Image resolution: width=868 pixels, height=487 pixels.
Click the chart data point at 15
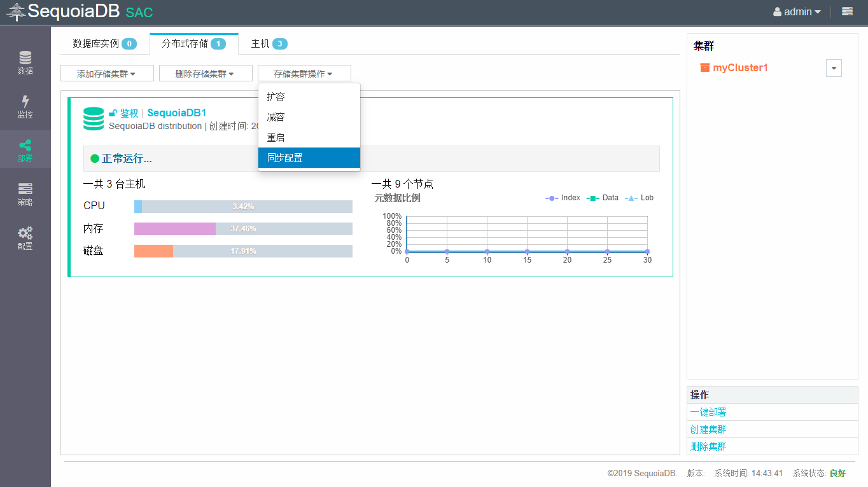tap(527, 251)
